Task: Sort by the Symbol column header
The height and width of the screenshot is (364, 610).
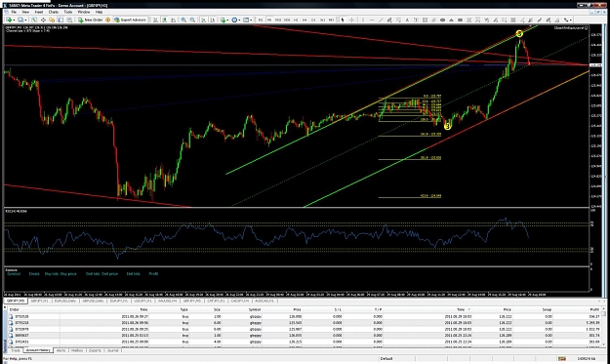Action: 255,309
